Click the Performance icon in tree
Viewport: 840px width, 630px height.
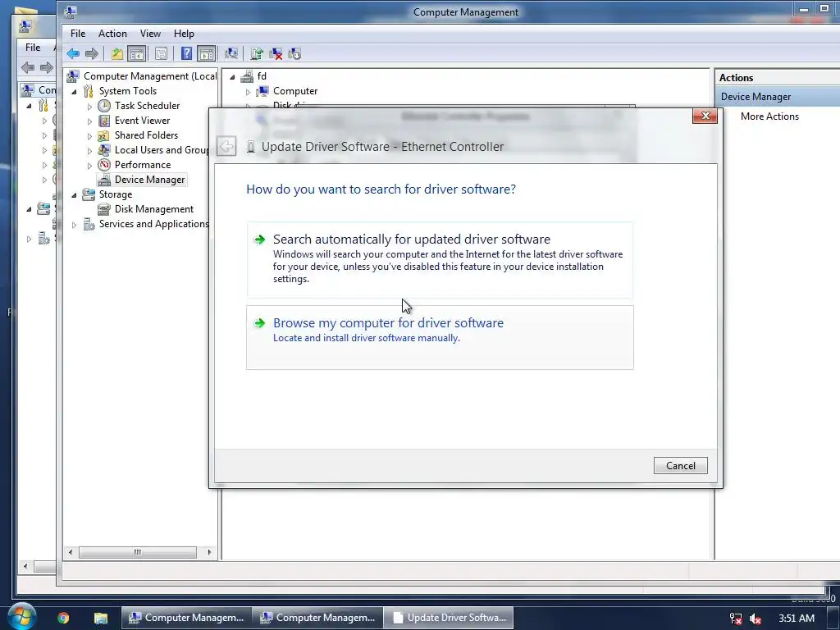click(x=104, y=164)
